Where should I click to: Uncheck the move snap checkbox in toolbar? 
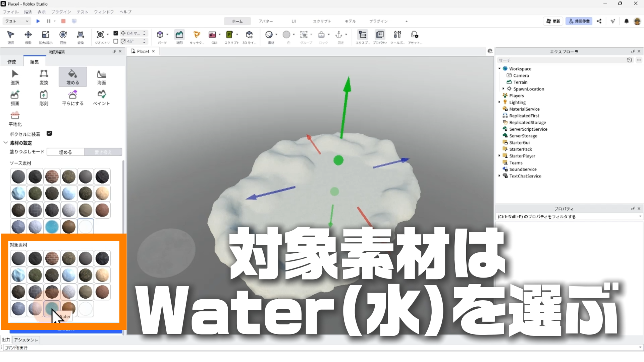click(x=116, y=33)
